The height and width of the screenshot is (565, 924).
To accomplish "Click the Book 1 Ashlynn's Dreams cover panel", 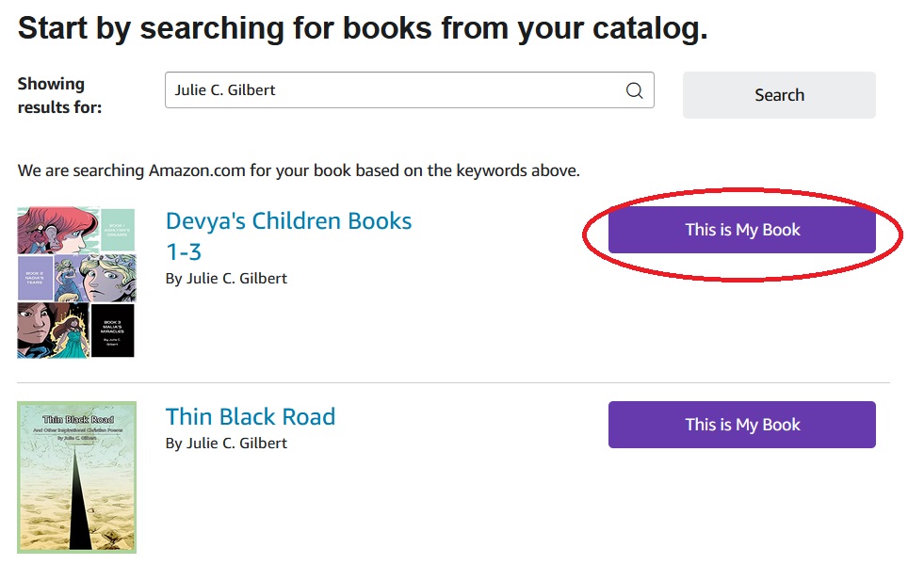I will pos(118,230).
